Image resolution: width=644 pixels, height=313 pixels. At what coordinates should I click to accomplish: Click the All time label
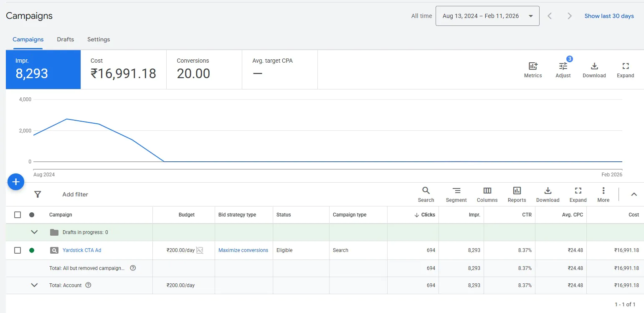421,16
